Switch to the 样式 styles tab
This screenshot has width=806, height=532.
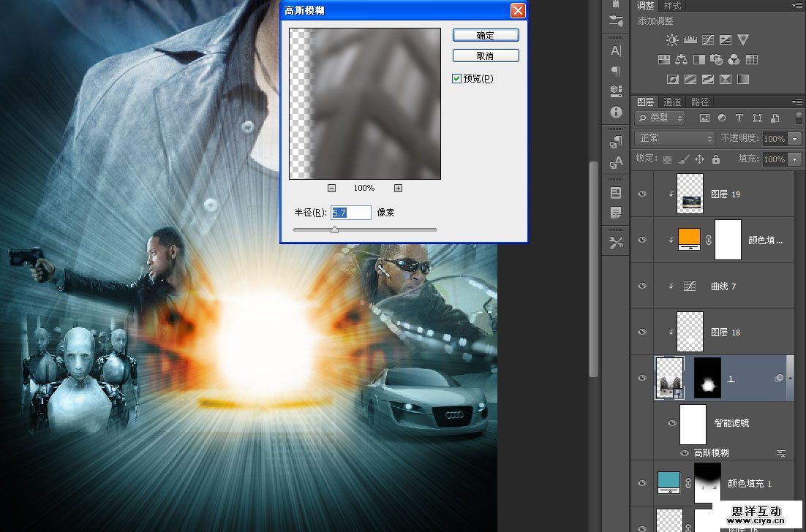pyautogui.click(x=672, y=5)
